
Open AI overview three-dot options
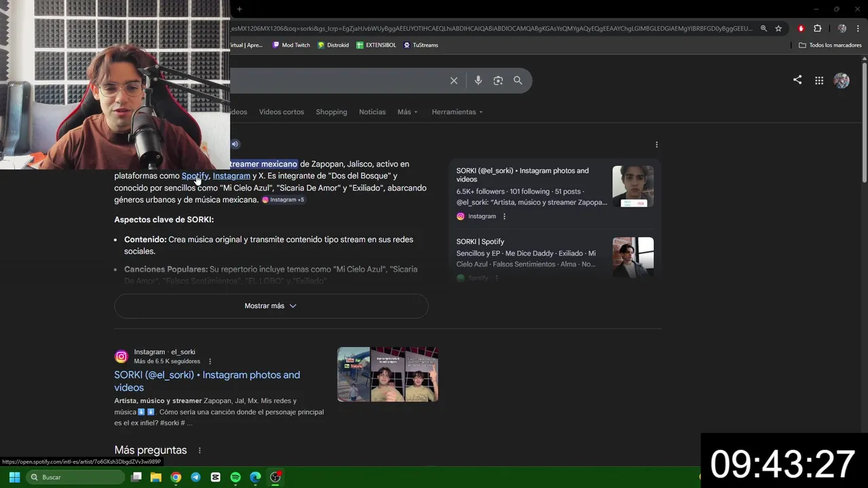point(656,144)
